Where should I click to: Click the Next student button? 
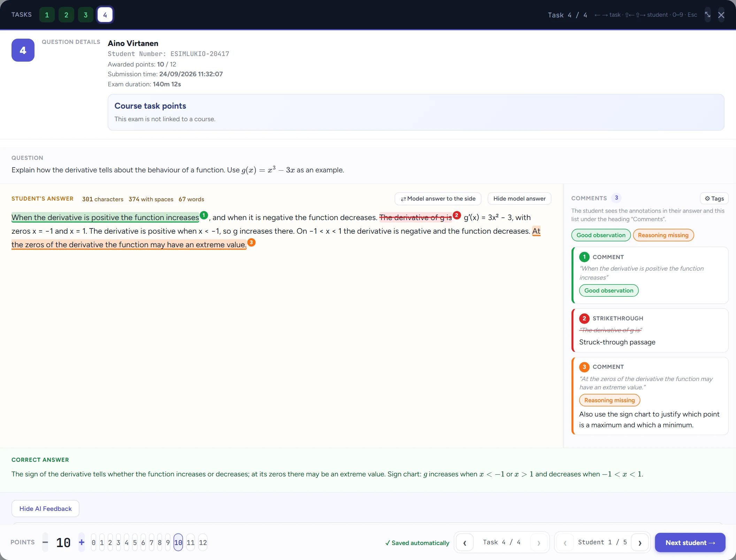point(690,543)
